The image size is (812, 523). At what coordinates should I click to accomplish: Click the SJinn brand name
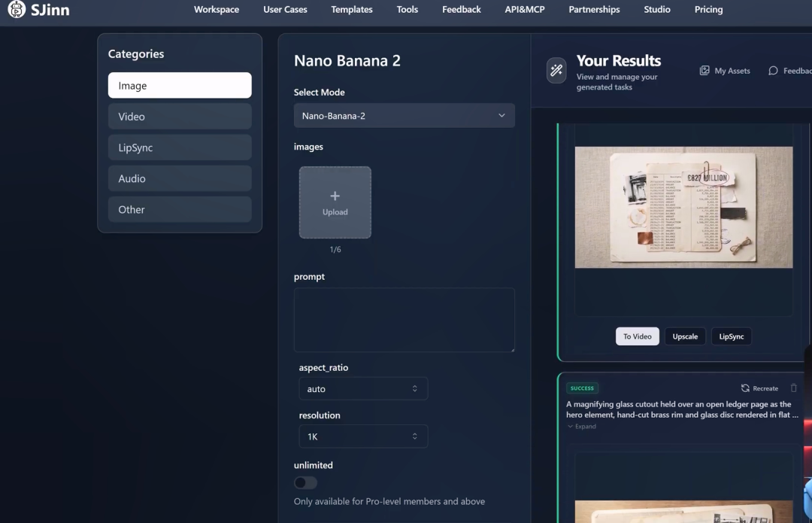(x=50, y=9)
